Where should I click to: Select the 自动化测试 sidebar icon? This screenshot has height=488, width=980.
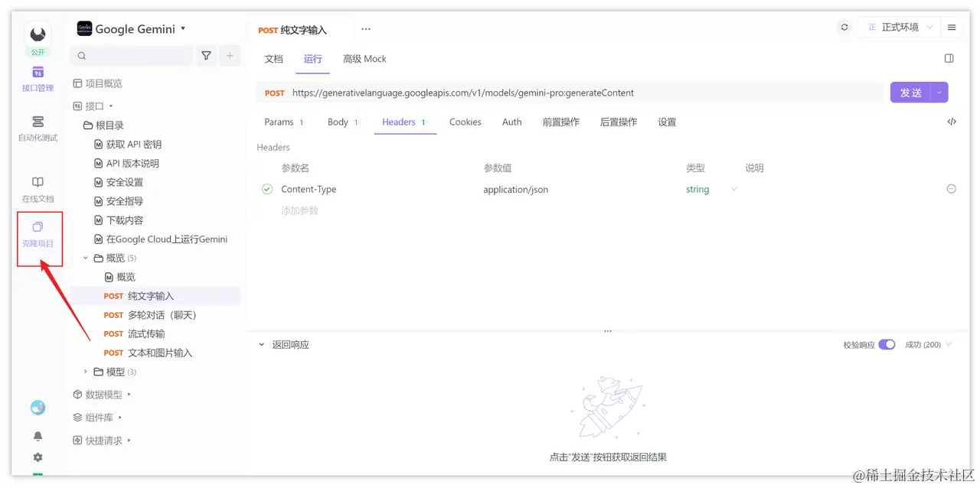tap(38, 128)
